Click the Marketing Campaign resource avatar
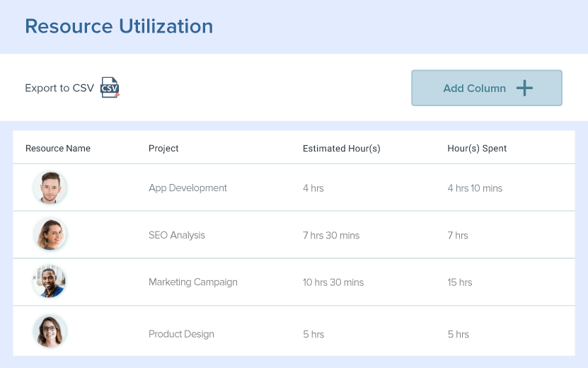 [50, 282]
